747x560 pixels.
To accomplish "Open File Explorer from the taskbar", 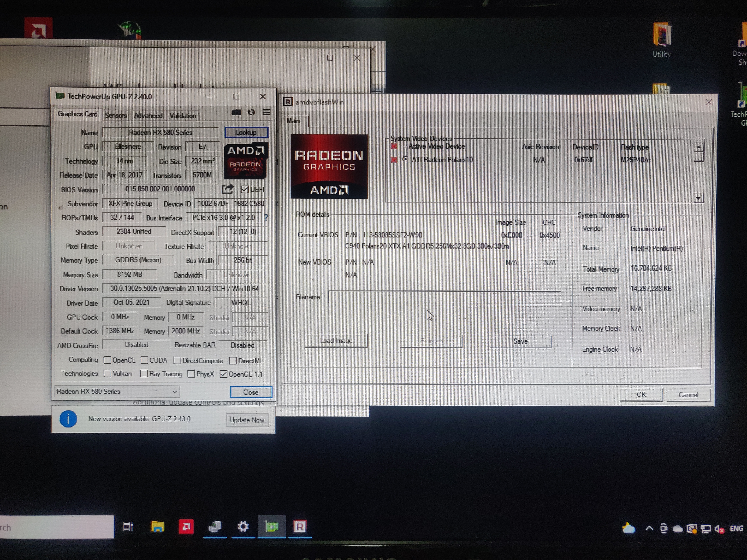I will pyautogui.click(x=157, y=527).
